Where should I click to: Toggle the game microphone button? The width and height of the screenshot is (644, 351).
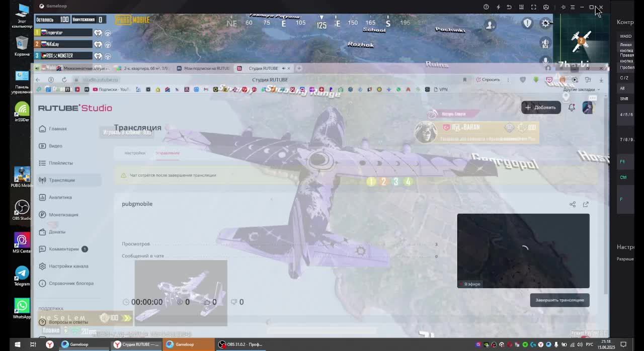(545, 61)
